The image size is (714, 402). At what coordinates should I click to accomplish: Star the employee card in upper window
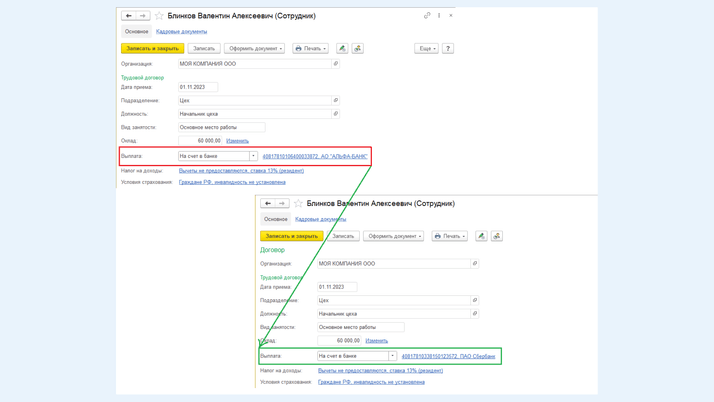coord(159,16)
